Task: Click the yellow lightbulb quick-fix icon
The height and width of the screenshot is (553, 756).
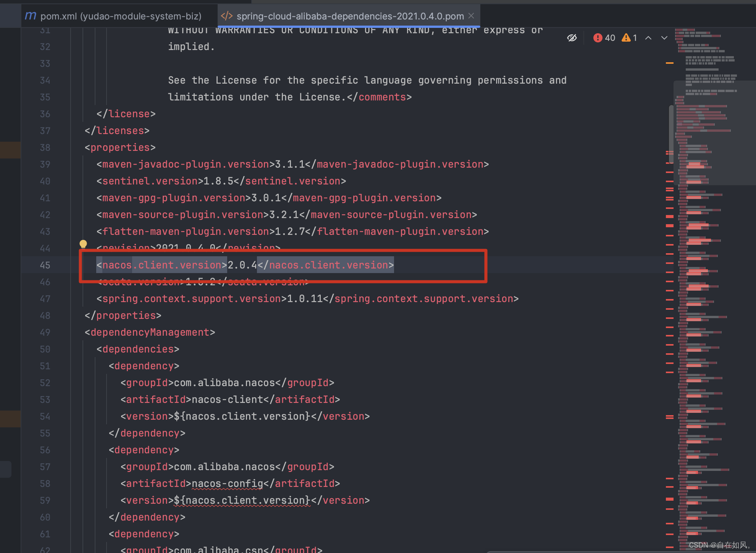Action: click(x=83, y=244)
